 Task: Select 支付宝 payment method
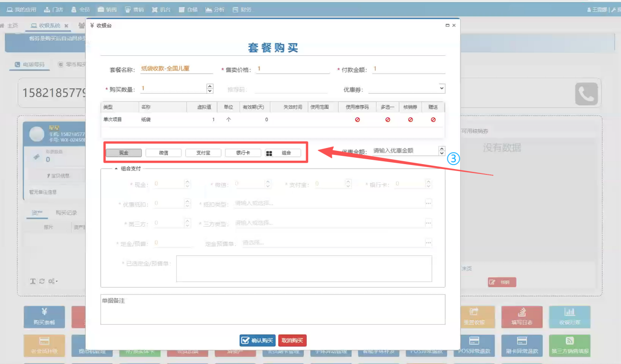click(x=203, y=153)
